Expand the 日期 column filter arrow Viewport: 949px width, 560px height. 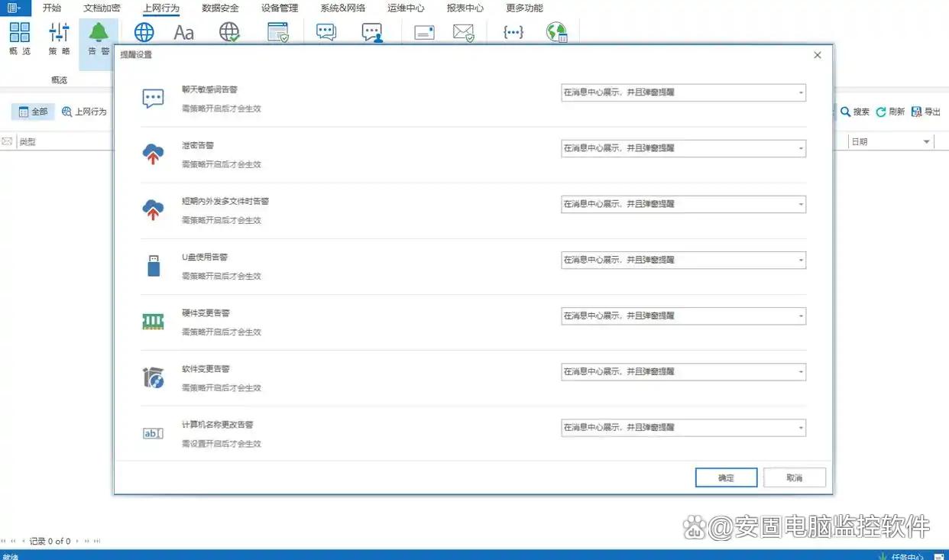926,142
